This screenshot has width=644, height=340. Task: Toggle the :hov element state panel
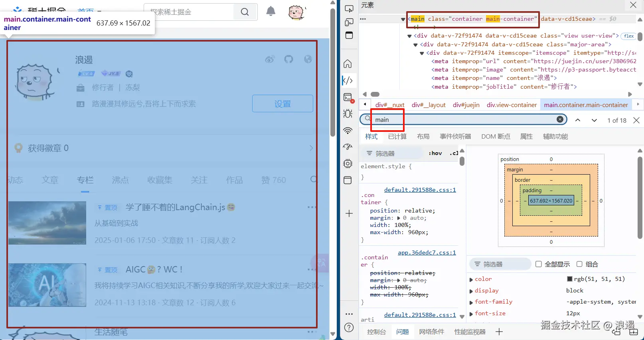tap(435, 153)
